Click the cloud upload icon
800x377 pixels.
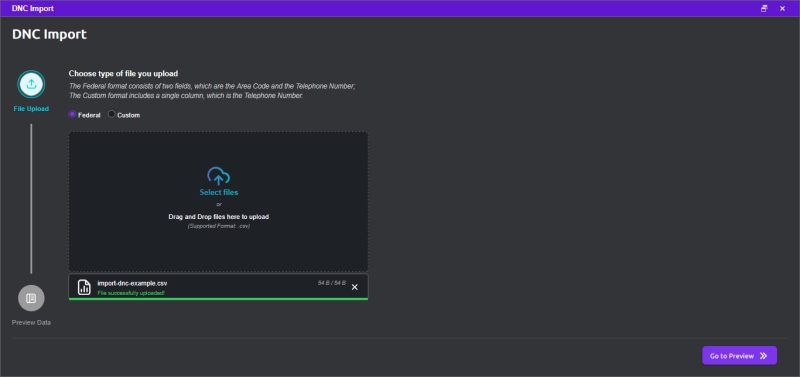click(x=218, y=176)
